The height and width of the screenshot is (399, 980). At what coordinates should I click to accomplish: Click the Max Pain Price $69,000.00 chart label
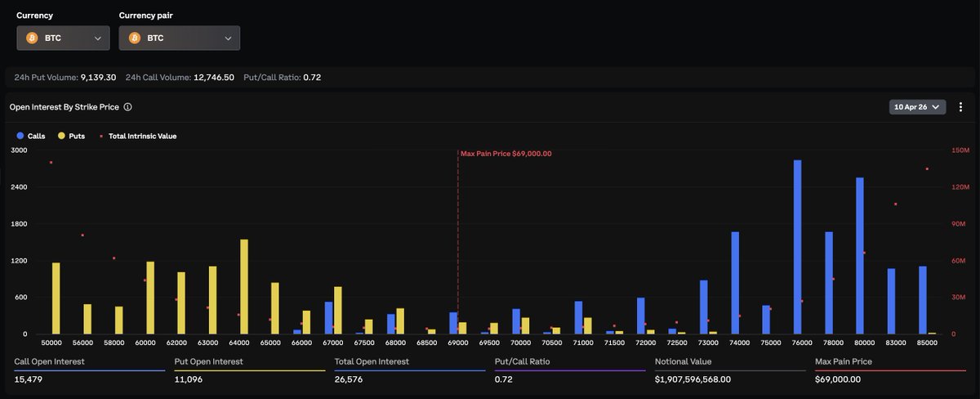pos(506,154)
